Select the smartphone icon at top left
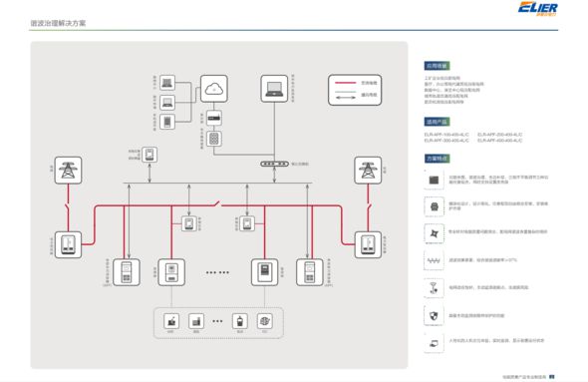Viewport: 588px width, 382px height. pos(167,122)
